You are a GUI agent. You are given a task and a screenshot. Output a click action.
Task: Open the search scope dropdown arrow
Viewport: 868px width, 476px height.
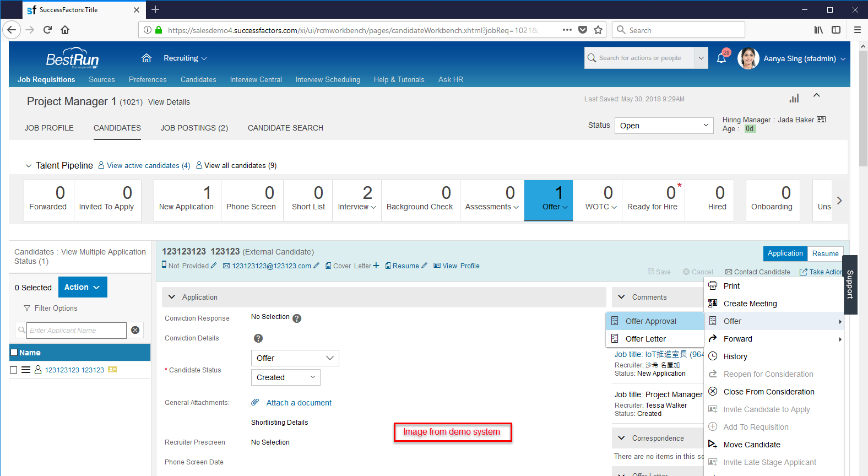(x=701, y=58)
